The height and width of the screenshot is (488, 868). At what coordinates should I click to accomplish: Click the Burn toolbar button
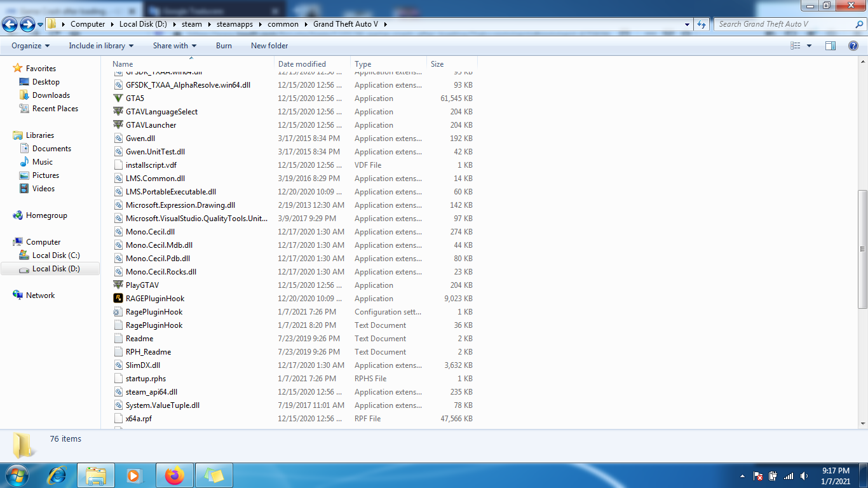tap(224, 46)
